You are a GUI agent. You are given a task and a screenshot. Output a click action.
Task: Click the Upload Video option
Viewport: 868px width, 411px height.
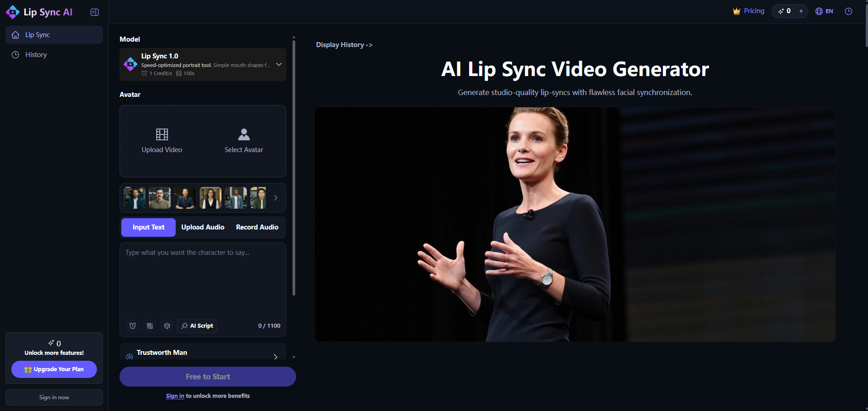tap(162, 141)
